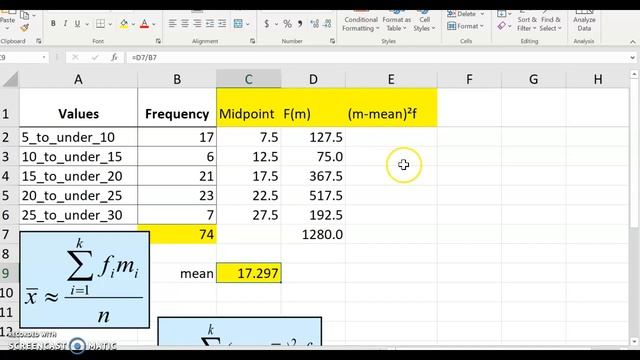Click the 'Midpoint' header cell
This screenshot has height=360, width=640.
[249, 108]
